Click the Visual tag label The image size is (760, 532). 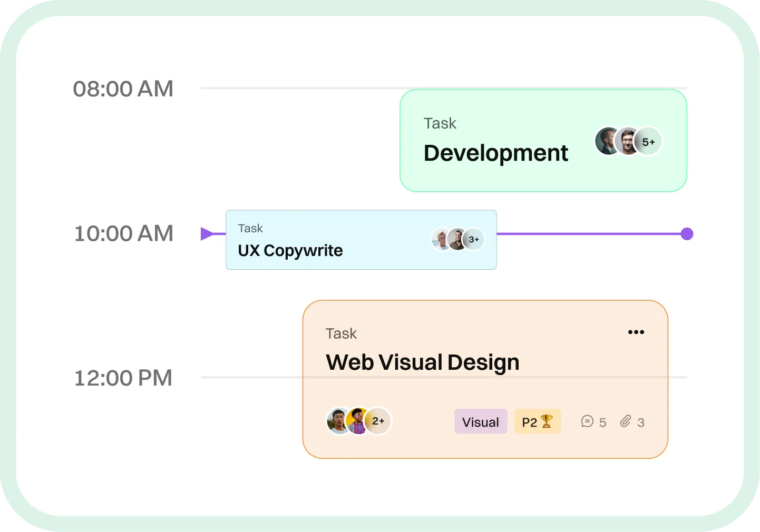(480, 421)
